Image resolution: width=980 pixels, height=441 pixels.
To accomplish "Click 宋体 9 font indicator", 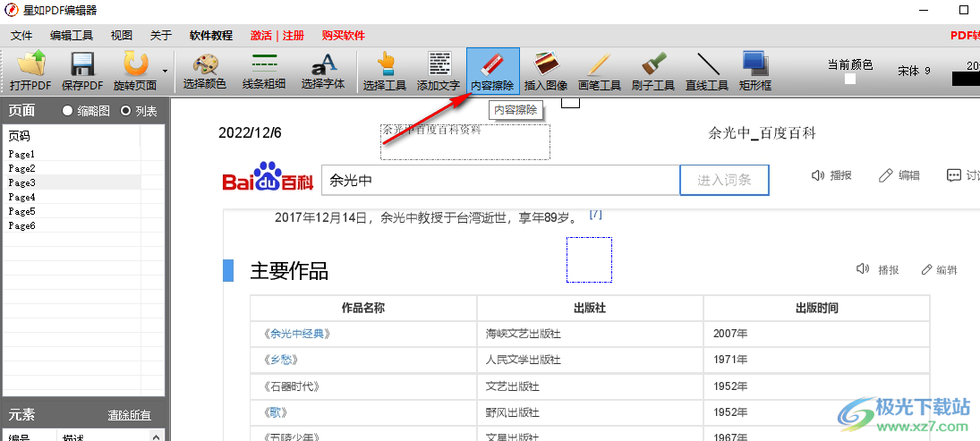I will [x=915, y=71].
